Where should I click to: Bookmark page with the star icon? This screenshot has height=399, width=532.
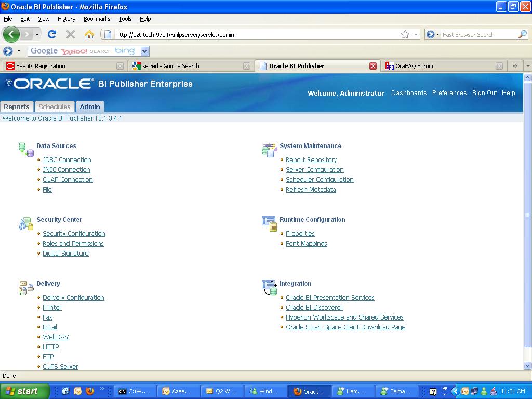405,35
